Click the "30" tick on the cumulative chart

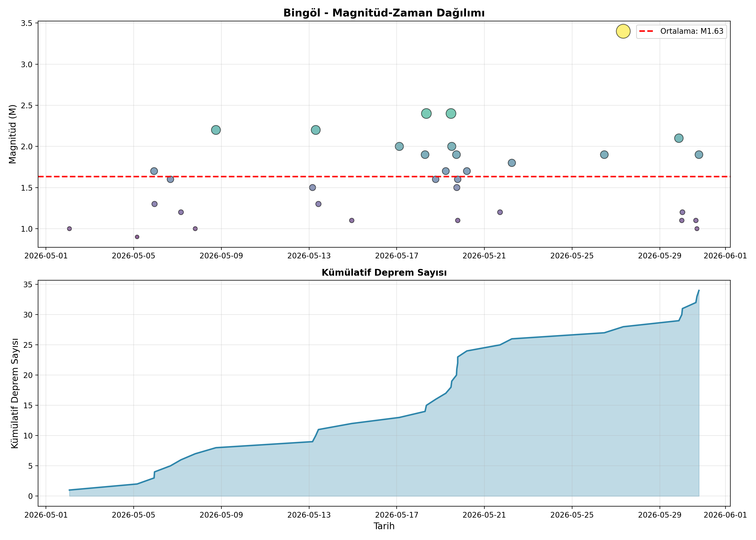28,315
